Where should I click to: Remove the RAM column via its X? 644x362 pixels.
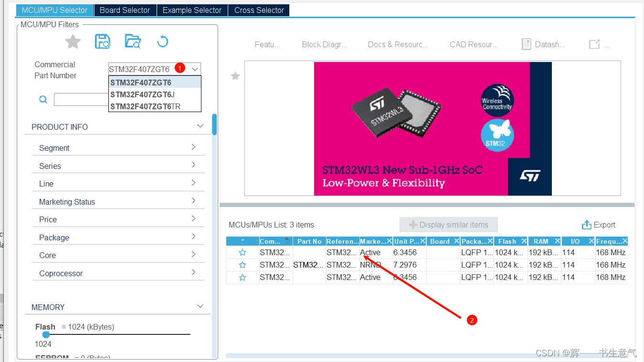tap(558, 241)
